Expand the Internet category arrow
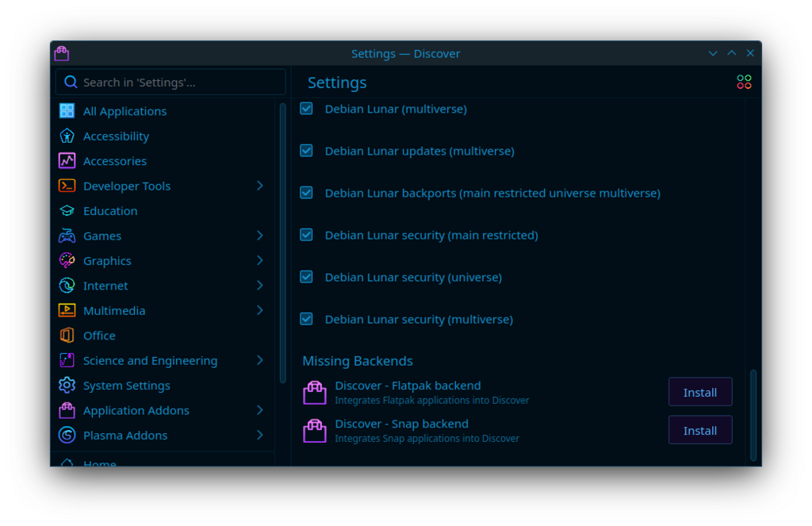 (x=259, y=286)
